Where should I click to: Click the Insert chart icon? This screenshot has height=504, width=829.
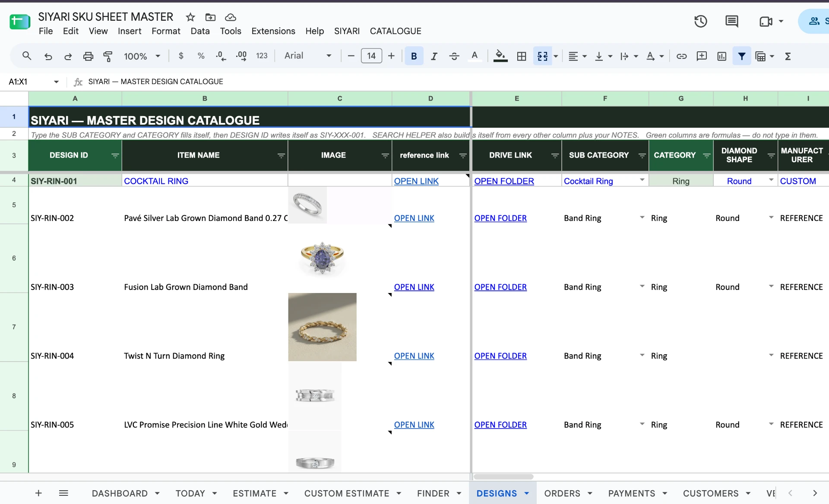[x=721, y=56]
